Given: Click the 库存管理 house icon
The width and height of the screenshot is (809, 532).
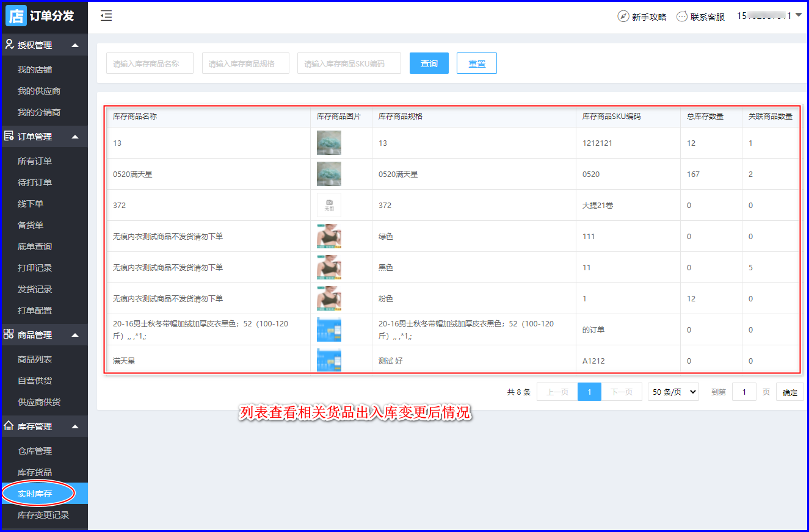Looking at the screenshot, I should 9,426.
